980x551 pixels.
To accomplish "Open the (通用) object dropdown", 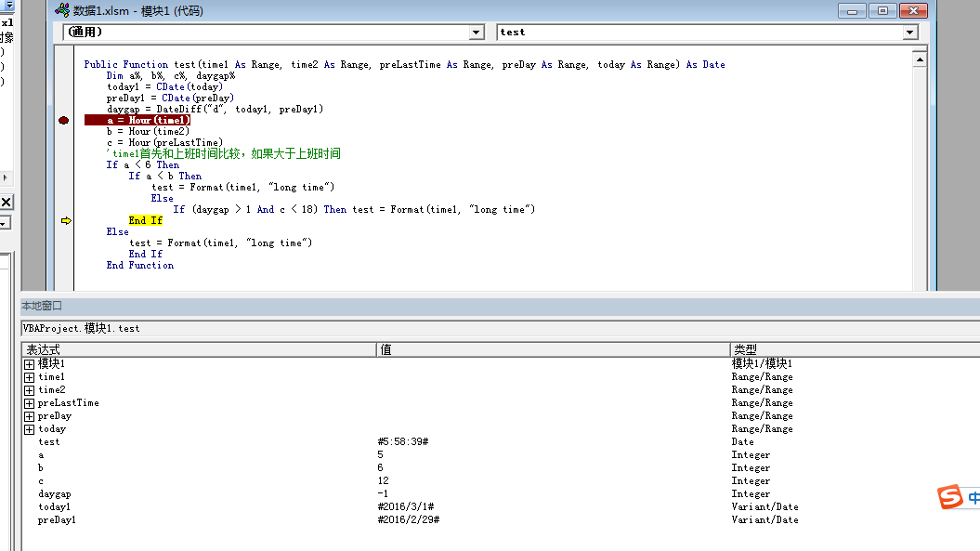I will pos(477,33).
